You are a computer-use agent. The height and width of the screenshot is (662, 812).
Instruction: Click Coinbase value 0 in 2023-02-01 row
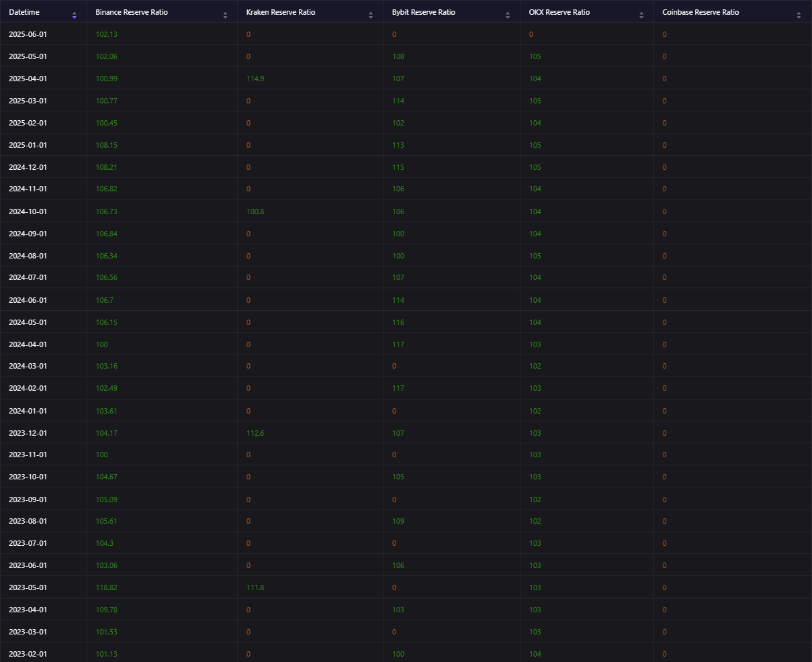(x=665, y=654)
